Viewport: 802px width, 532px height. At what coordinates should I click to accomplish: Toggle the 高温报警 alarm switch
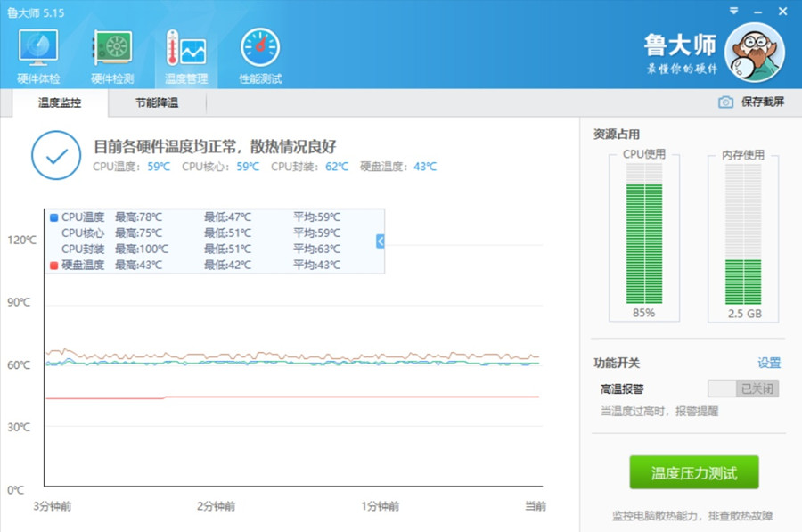tap(743, 389)
